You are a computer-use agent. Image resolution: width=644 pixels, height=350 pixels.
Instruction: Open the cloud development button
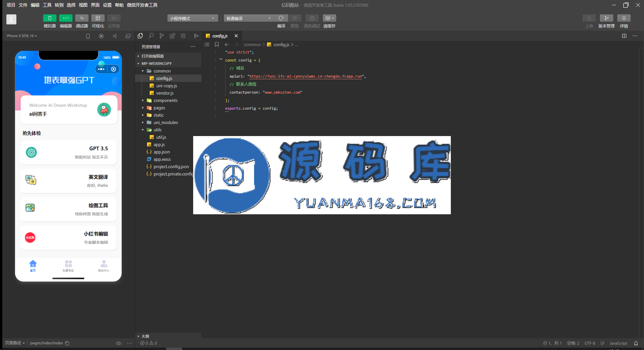click(114, 18)
